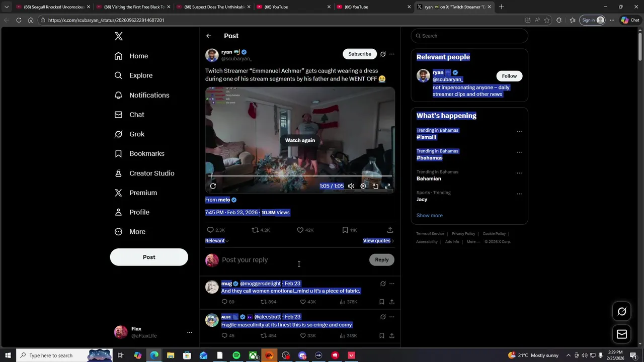644x362 pixels.
Task: Open Creator Studio
Action: pos(144,173)
